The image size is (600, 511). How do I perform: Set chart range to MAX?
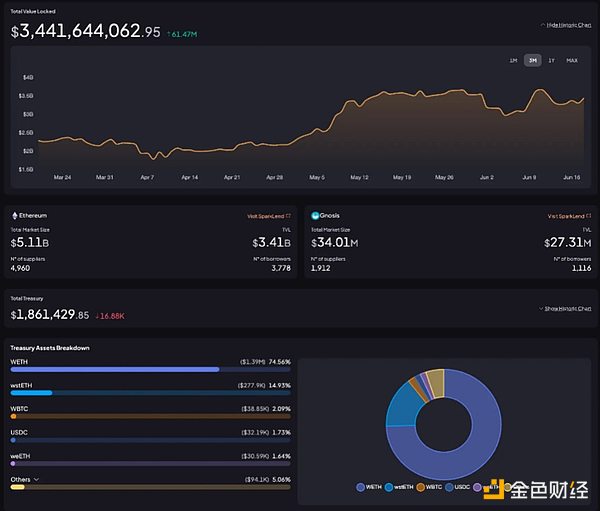(x=572, y=61)
